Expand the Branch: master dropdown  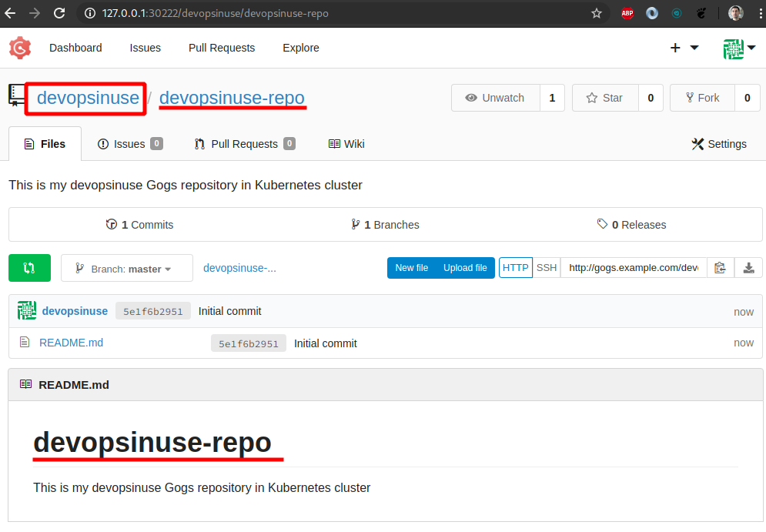tap(127, 268)
